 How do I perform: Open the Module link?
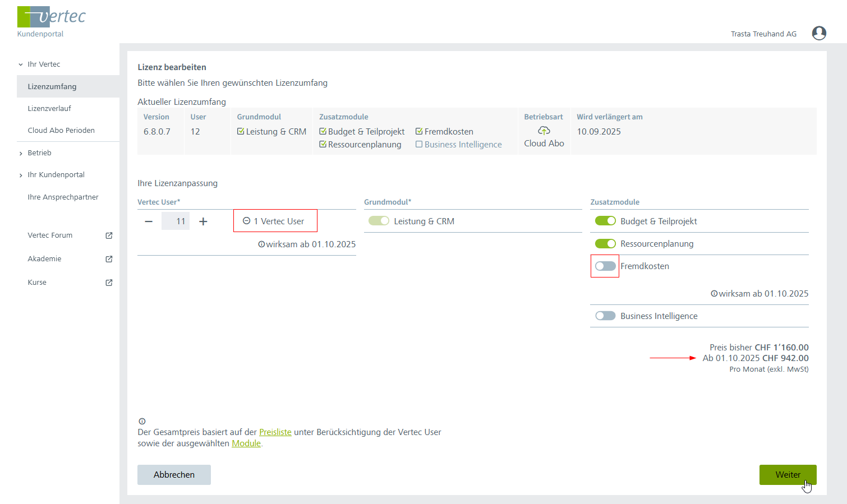246,443
